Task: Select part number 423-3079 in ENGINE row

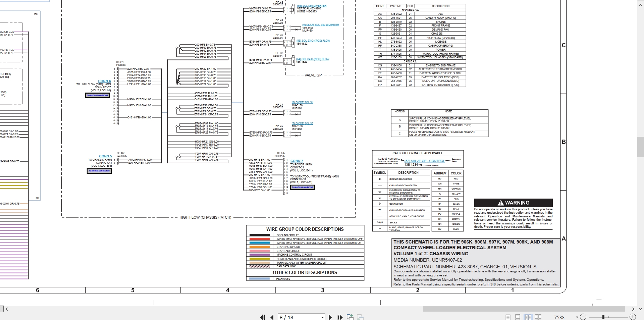Action: click(x=396, y=22)
